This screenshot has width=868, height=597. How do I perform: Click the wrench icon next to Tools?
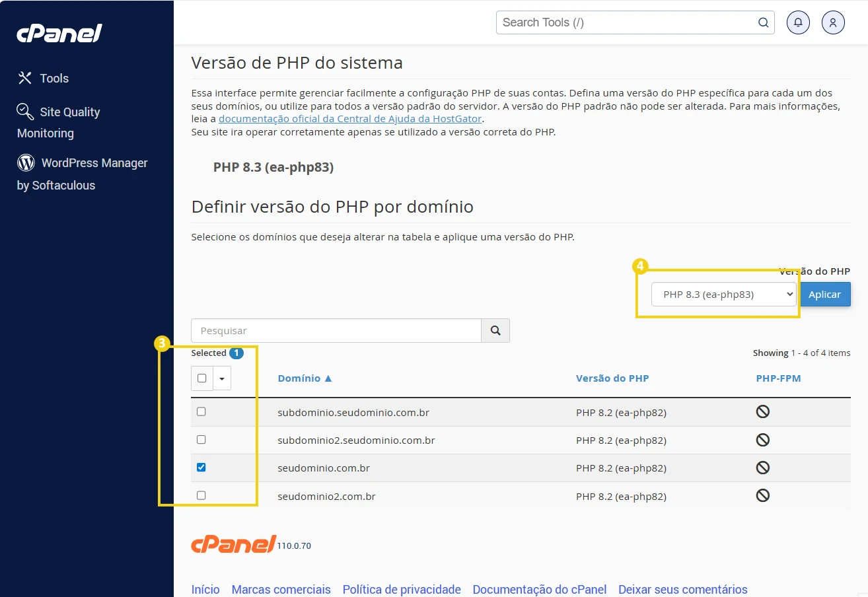(24, 78)
